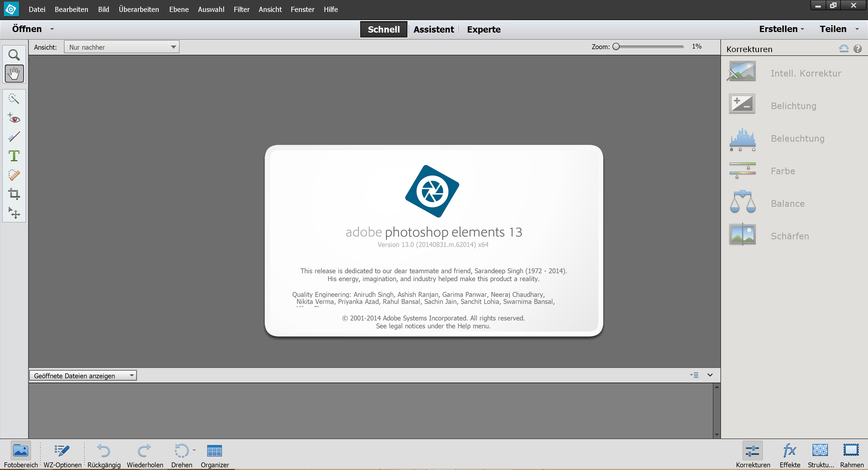Select the Quick Selection tool
Screen dimensions: 868x470
coord(14,99)
